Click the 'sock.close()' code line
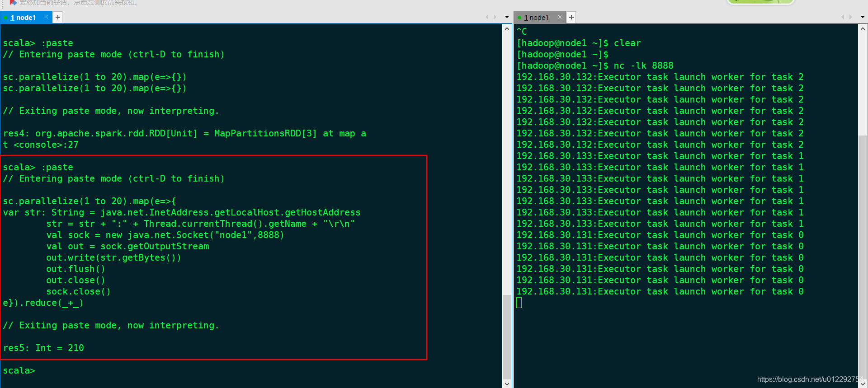Viewport: 868px width, 388px height. tap(78, 291)
